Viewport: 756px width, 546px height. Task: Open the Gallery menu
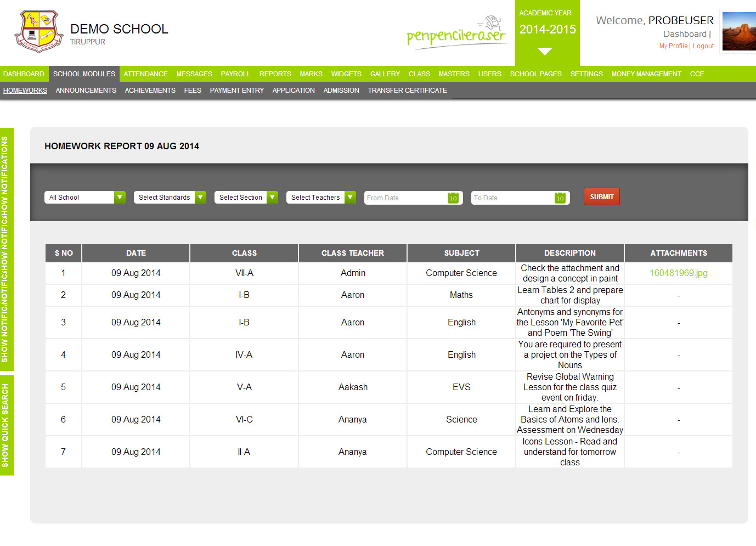(x=385, y=74)
